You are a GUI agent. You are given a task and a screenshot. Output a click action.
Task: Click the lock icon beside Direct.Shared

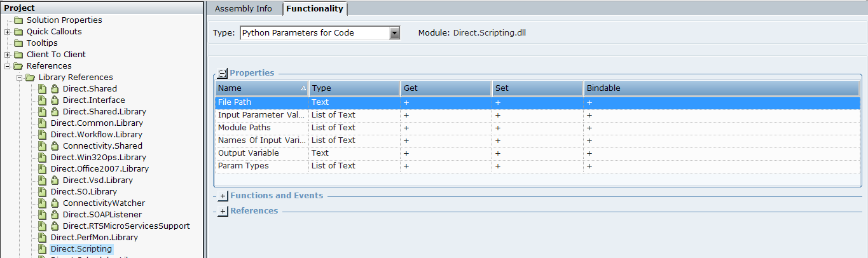[55, 89]
